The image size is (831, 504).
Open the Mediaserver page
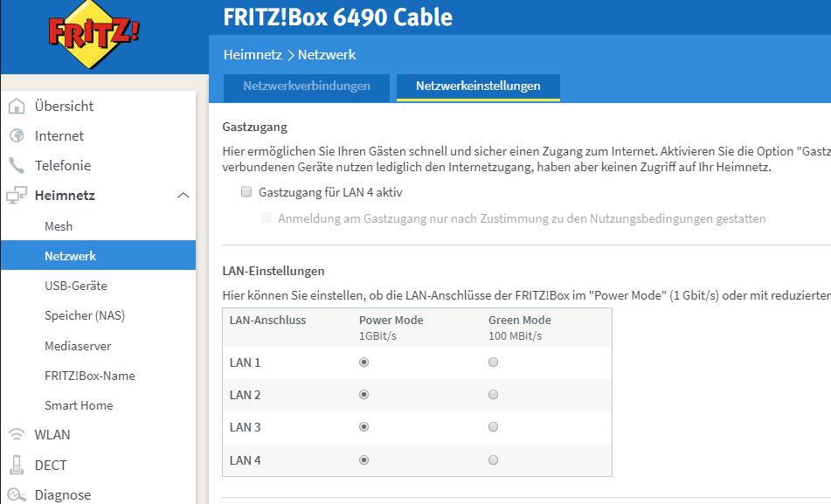coord(78,346)
